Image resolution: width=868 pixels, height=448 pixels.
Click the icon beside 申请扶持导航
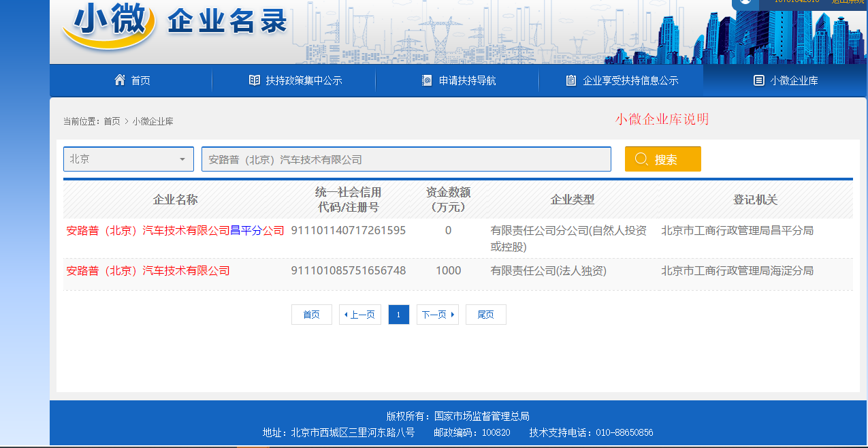click(427, 80)
